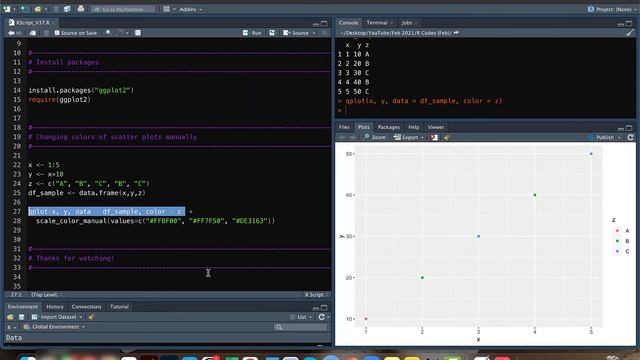This screenshot has height=360, width=640.
Task: Go back to the previous source location
Action: [x=11, y=33]
